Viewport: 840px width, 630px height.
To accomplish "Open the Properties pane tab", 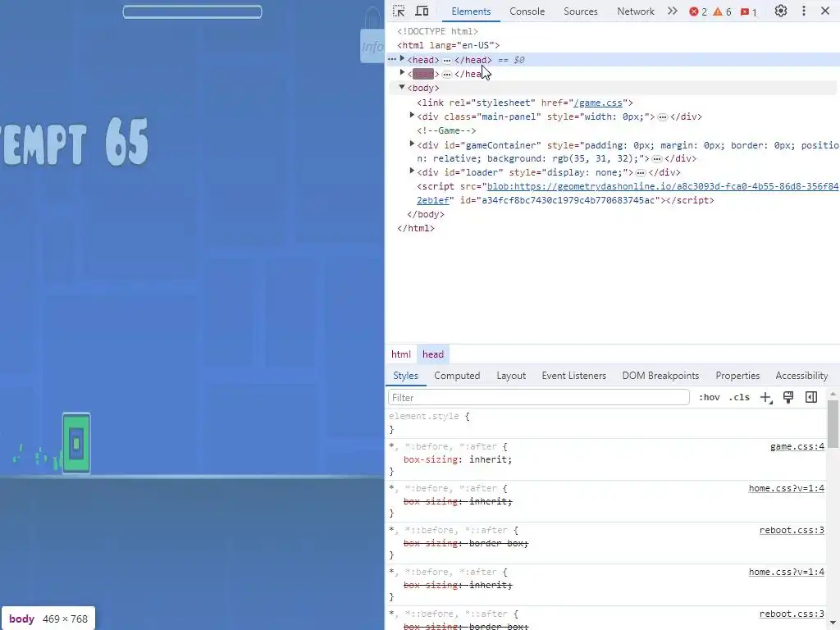I will tap(737, 376).
